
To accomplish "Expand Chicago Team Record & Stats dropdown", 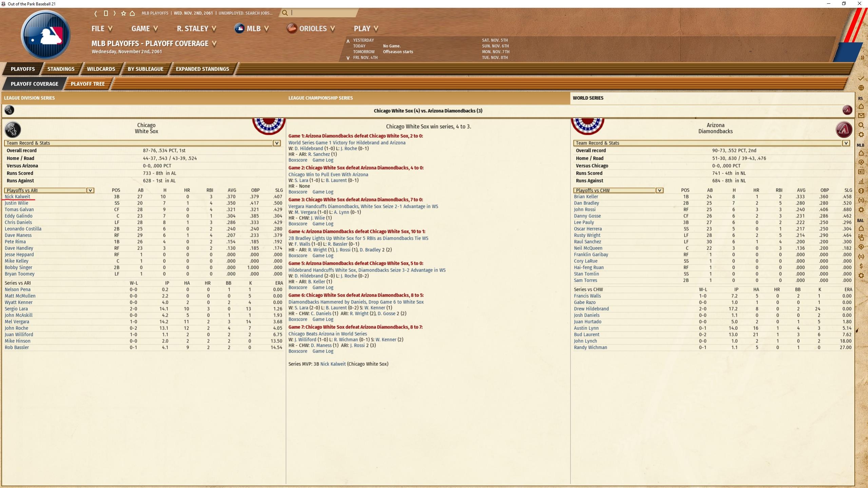I will (142, 143).
